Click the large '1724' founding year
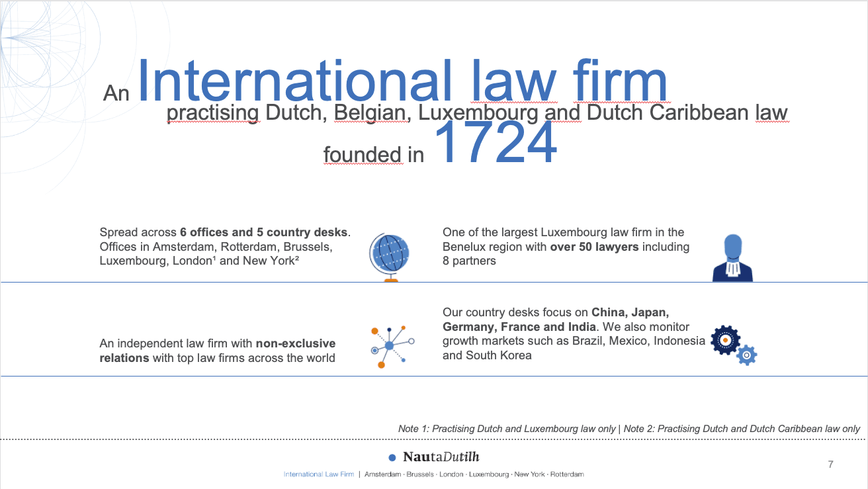The width and height of the screenshot is (868, 489). tap(496, 144)
